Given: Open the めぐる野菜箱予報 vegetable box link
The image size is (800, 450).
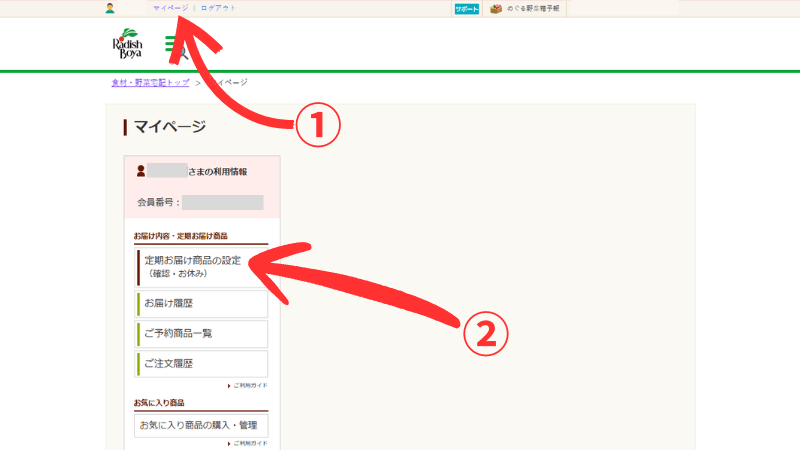Looking at the screenshot, I should pos(526,9).
